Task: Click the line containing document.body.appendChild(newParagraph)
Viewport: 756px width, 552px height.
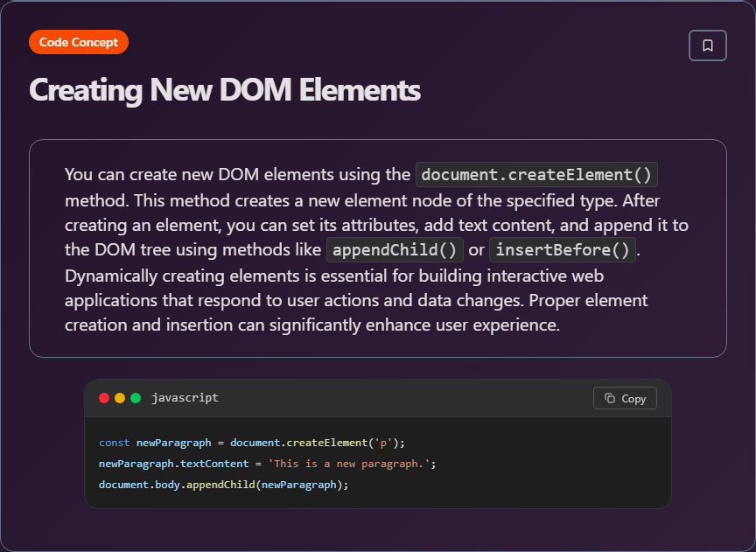Action: pos(222,484)
